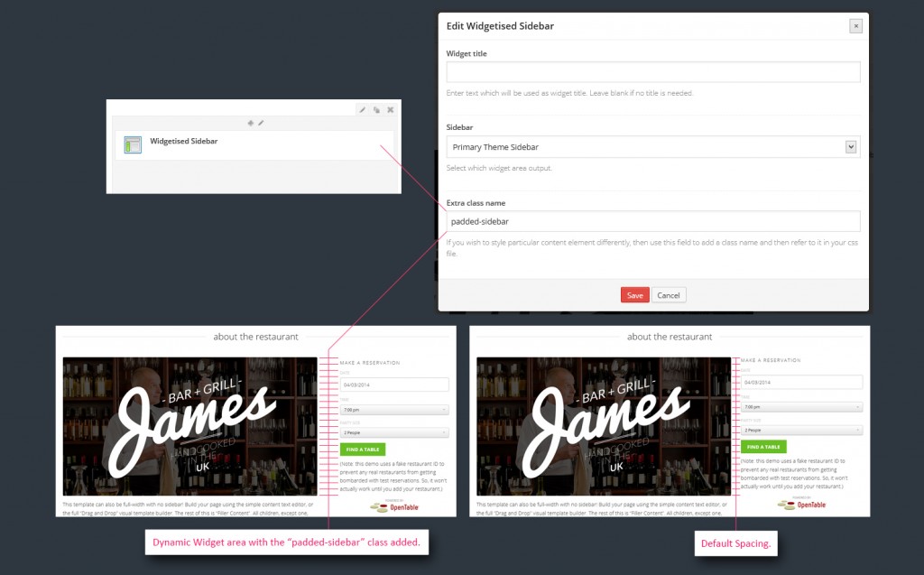Delete row with the X icon
This screenshot has height=575, width=924.
point(390,110)
